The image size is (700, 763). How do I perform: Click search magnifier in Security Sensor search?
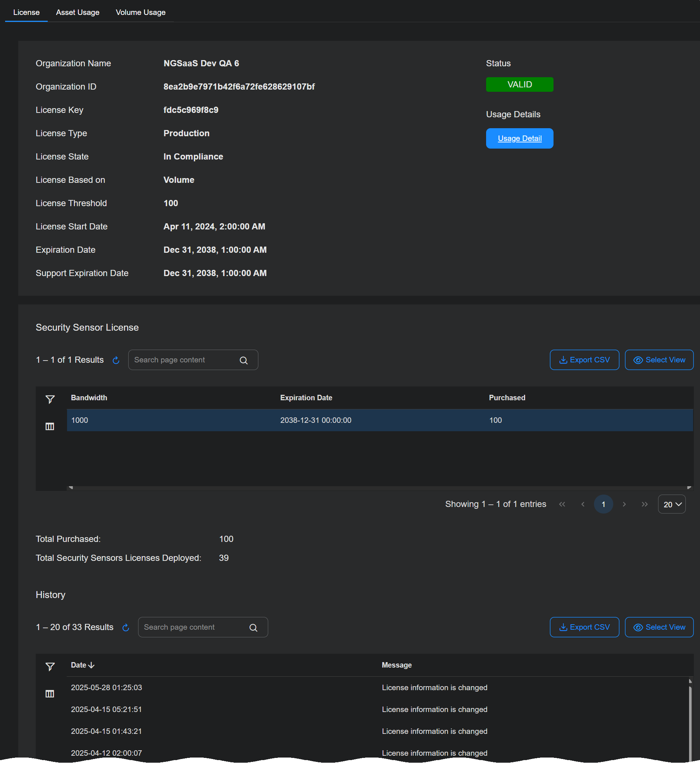(243, 360)
